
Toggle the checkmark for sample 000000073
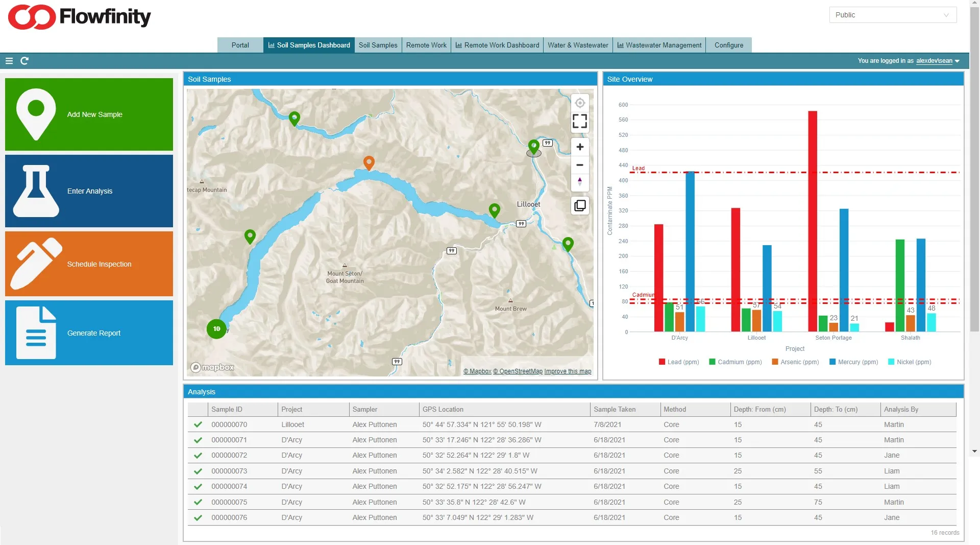click(x=198, y=470)
